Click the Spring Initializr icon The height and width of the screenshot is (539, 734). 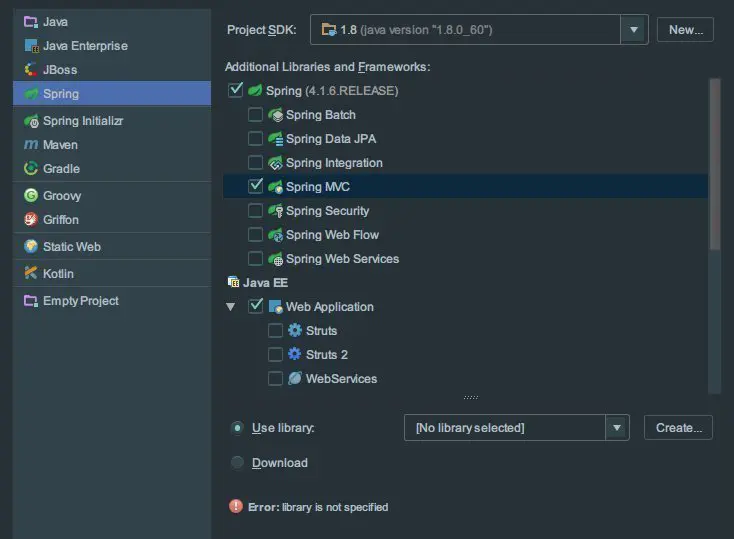[31, 121]
